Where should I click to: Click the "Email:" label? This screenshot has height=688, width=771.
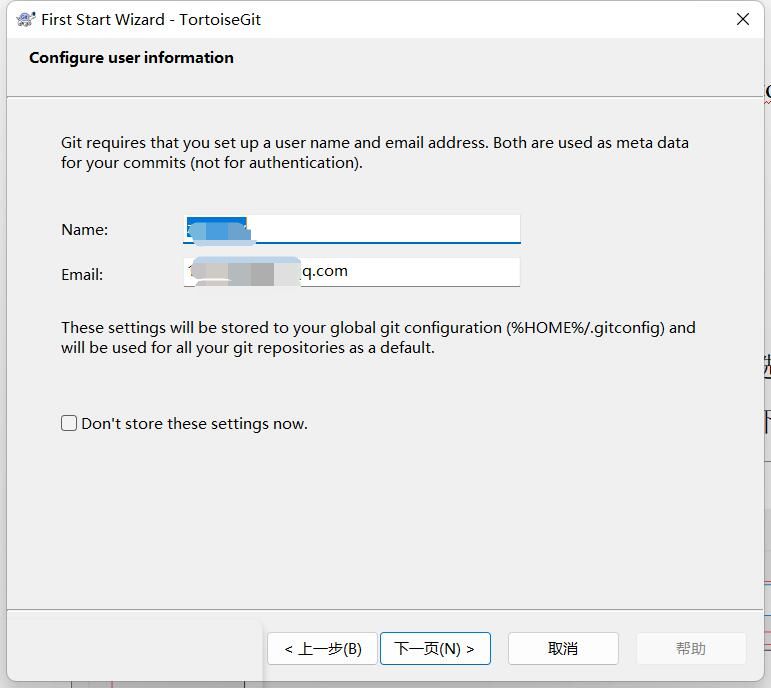pyautogui.click(x=82, y=274)
